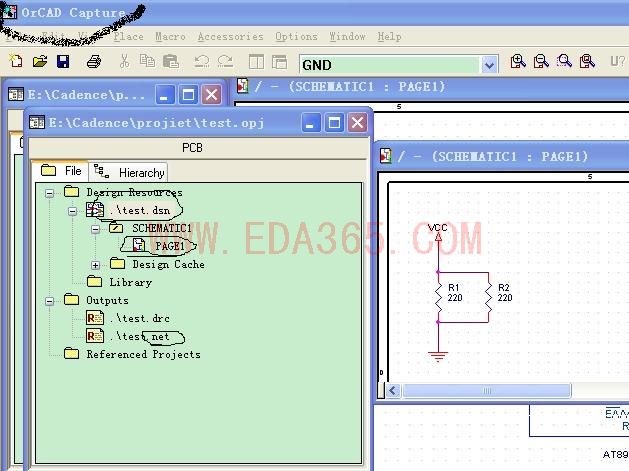
Task: Paste using the clipboard toolbar icon
Action: click(x=171, y=61)
